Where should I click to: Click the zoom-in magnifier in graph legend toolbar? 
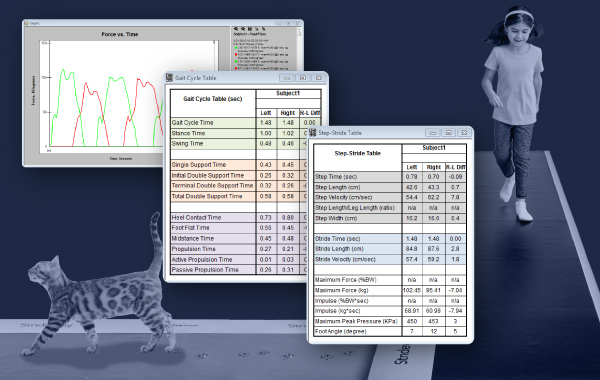pos(236,29)
